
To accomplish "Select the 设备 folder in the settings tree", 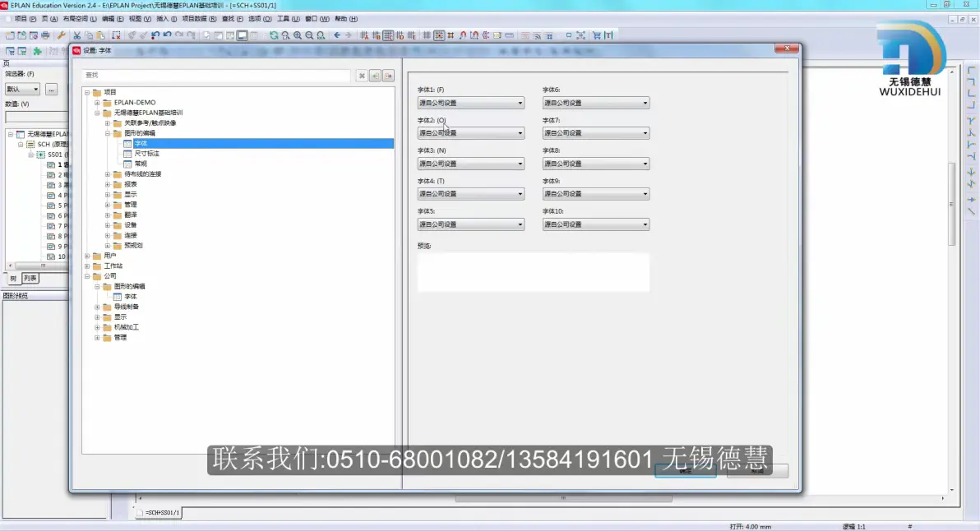I will coord(130,225).
